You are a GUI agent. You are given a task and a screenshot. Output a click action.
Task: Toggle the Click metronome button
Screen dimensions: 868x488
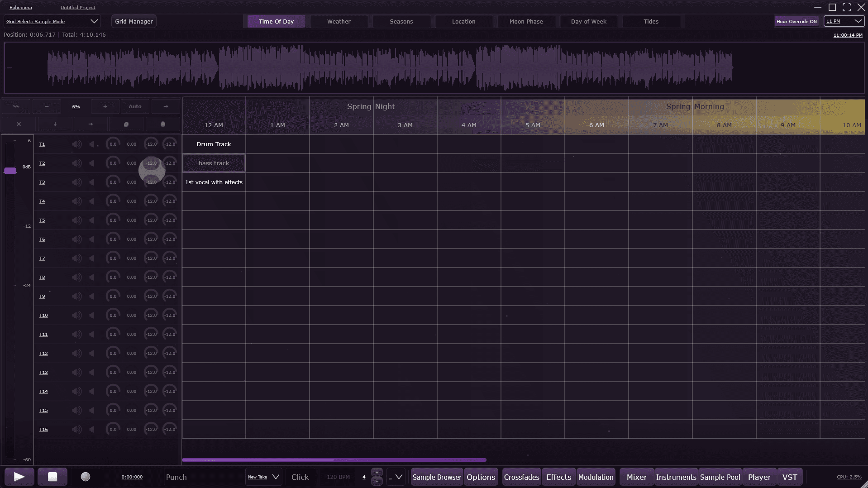(300, 477)
